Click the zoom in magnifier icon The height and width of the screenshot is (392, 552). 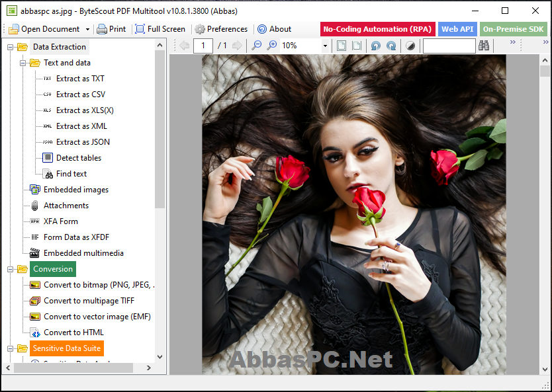(272, 46)
